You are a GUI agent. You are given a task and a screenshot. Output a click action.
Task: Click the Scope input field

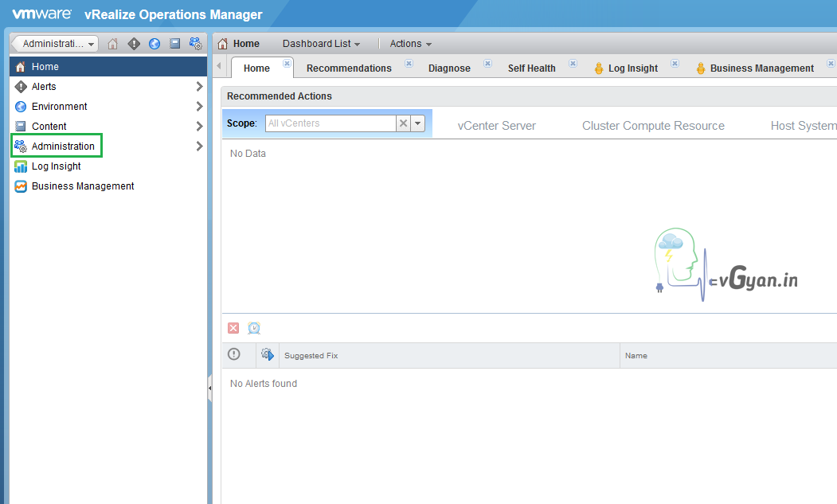(330, 123)
